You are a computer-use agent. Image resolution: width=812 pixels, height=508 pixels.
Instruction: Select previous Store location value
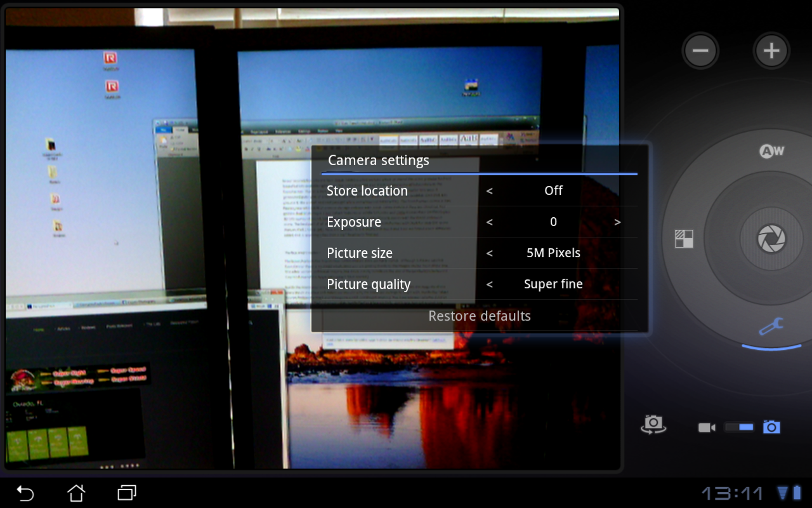pyautogui.click(x=489, y=190)
